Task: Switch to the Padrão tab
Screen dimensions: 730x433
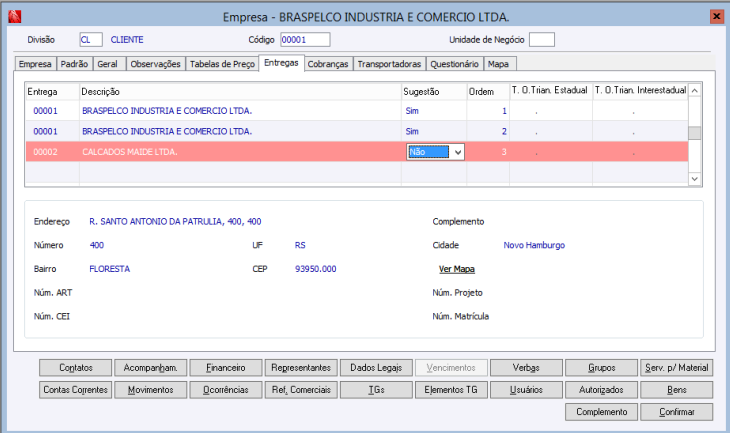Action: 74,64
